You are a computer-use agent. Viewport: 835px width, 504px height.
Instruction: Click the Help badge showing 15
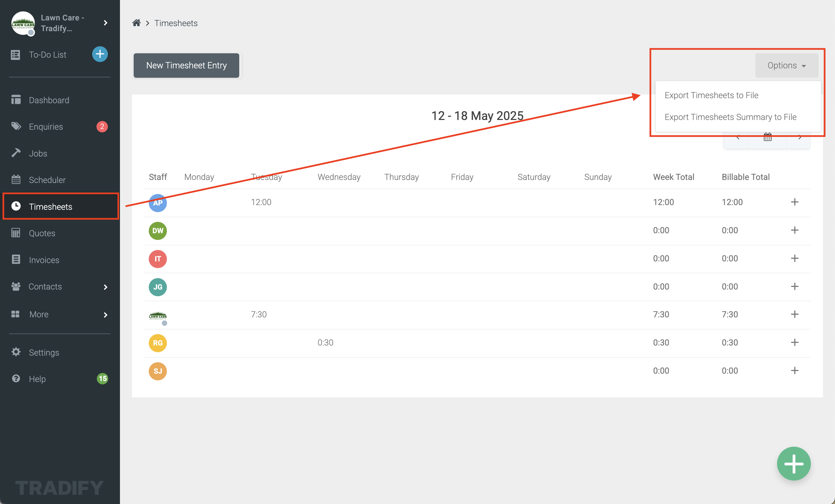click(102, 379)
